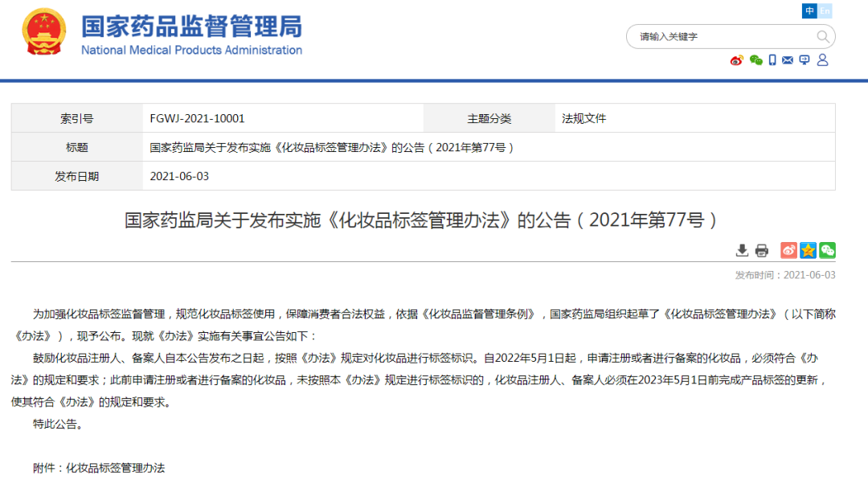Share via blue star Qzone button
This screenshot has width=868, height=480.
[808, 250]
